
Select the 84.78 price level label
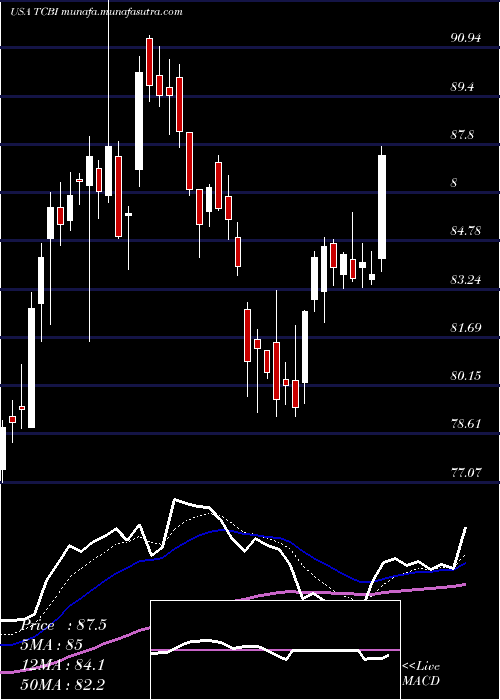(x=466, y=231)
